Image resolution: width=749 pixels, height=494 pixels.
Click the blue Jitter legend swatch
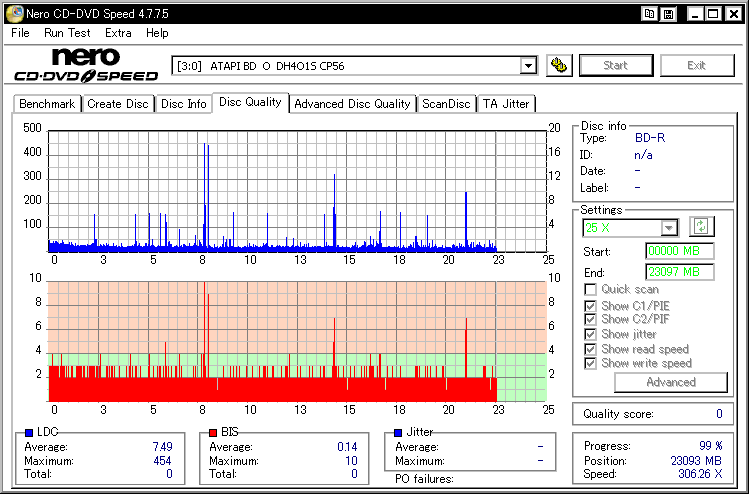point(398,432)
